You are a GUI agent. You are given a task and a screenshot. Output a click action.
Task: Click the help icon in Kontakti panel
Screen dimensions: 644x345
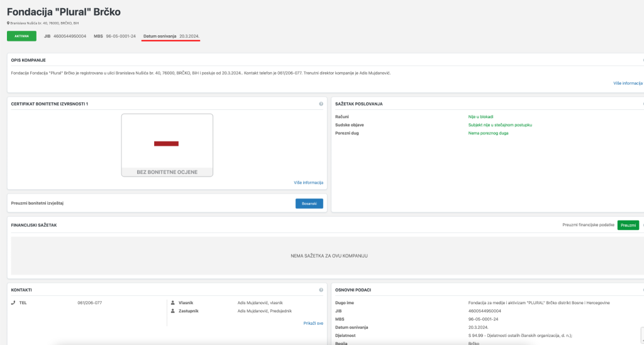[321, 290]
